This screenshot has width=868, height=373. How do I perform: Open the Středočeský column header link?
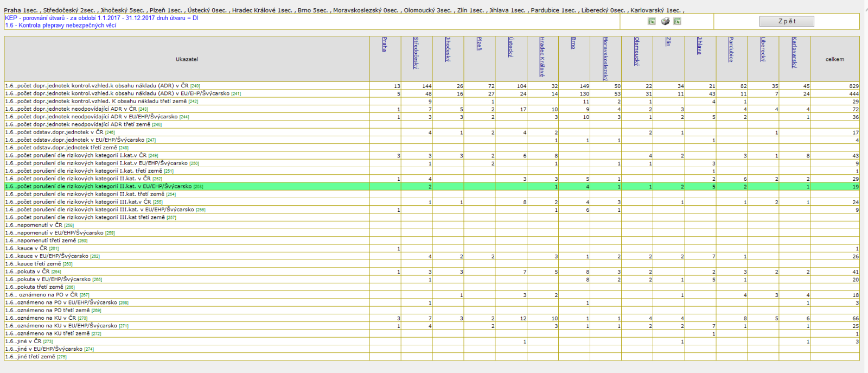point(416,53)
